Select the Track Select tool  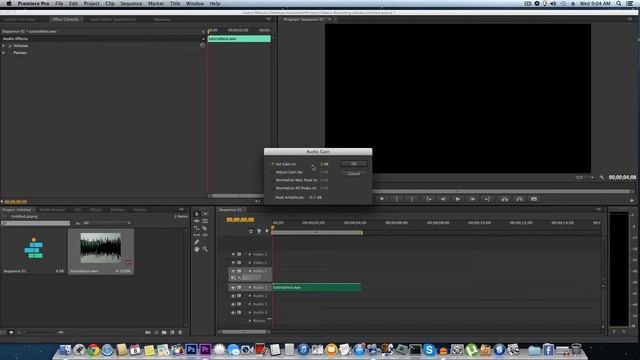pyautogui.click(x=205, y=214)
